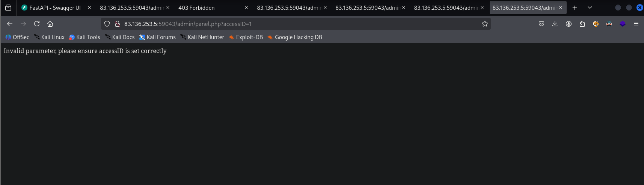Screen dimensions: 644x185
Task: Expand the list all tabs chevron
Action: 590,8
